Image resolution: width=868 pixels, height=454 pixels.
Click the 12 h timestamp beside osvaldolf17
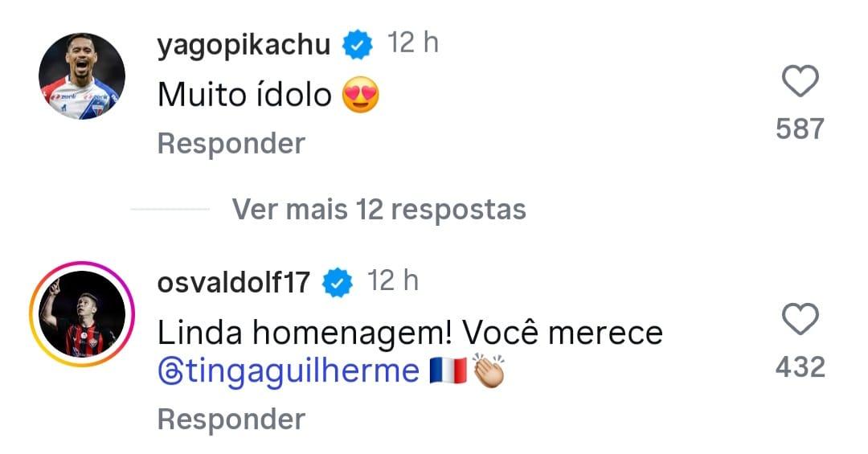[x=392, y=280]
